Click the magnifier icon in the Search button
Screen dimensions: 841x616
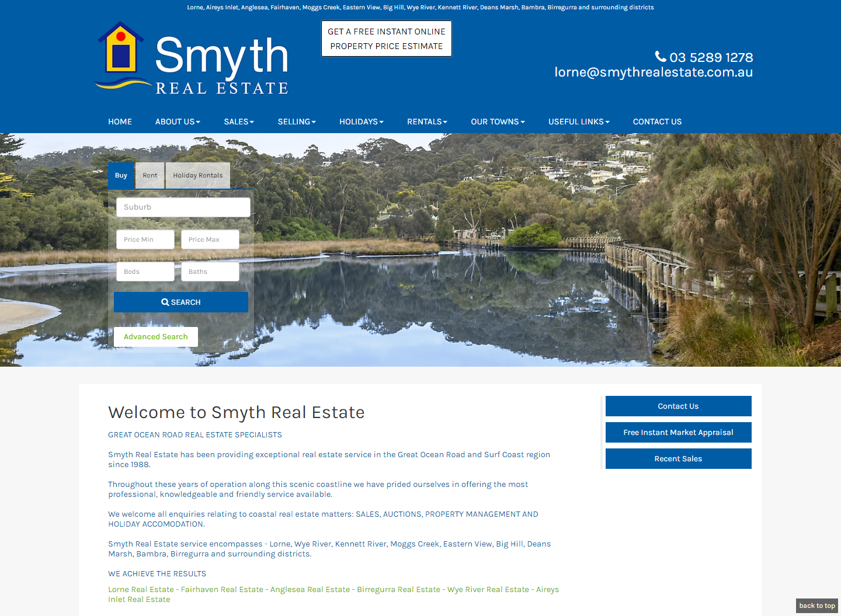[165, 302]
